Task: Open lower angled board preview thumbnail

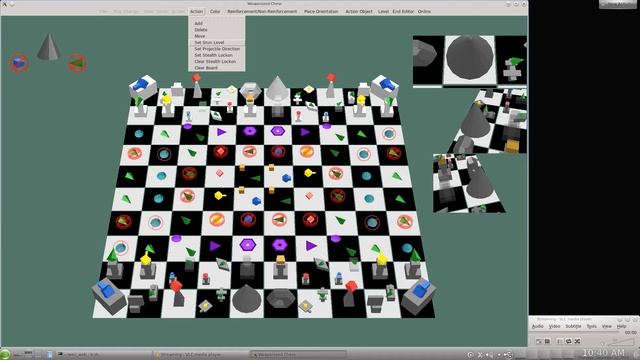Action: coord(469,183)
